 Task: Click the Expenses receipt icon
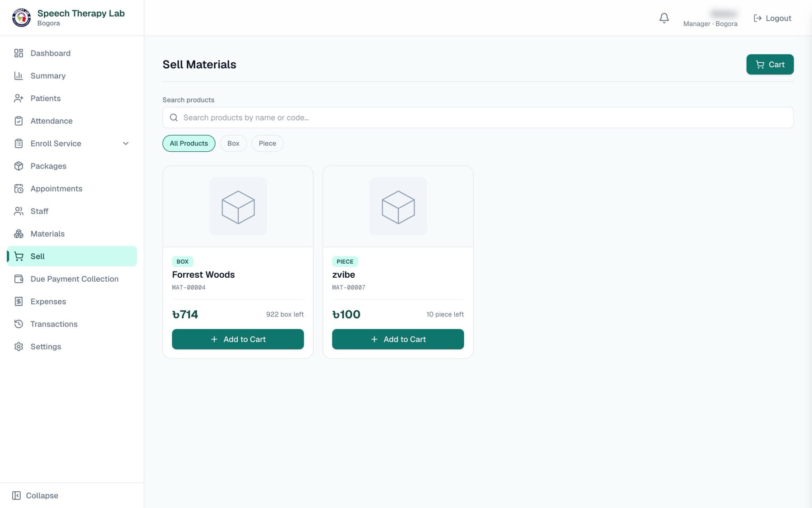click(x=18, y=302)
